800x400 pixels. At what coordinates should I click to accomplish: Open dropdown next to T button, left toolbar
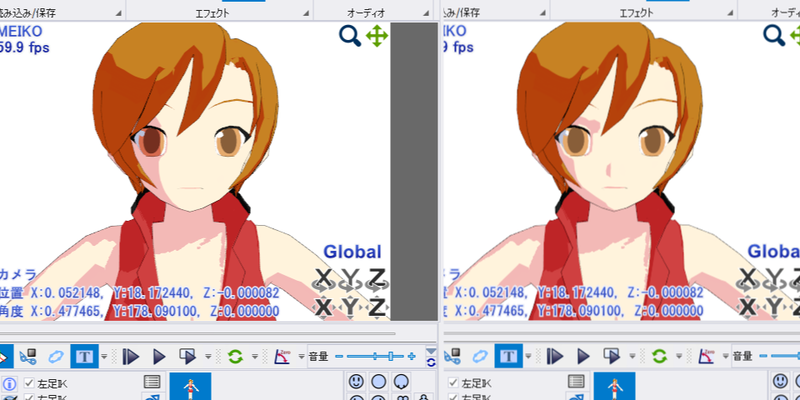coord(105,356)
